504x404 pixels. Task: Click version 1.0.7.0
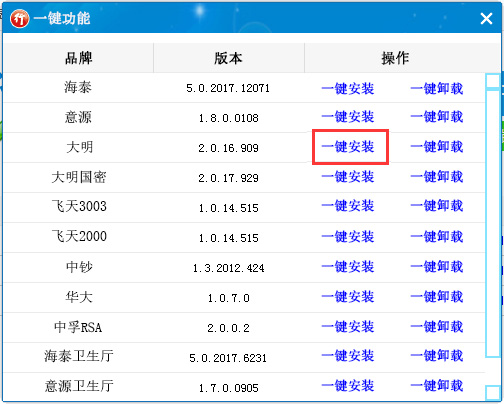pyautogui.click(x=229, y=298)
